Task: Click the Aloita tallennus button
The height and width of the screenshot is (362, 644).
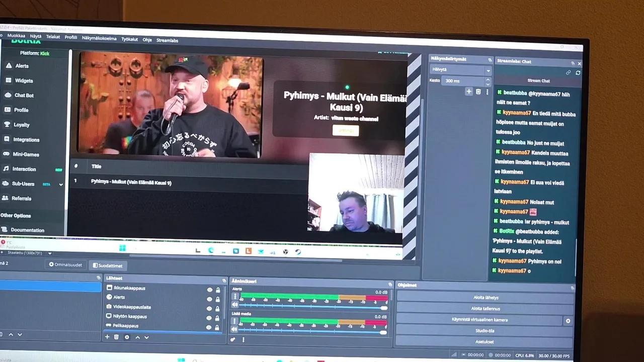Action: [x=485, y=309]
